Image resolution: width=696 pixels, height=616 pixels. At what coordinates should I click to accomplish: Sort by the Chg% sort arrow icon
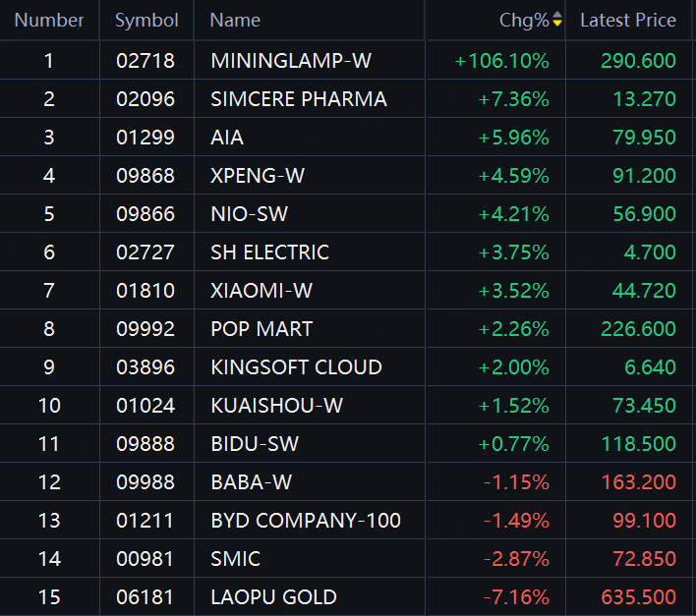click(x=557, y=20)
